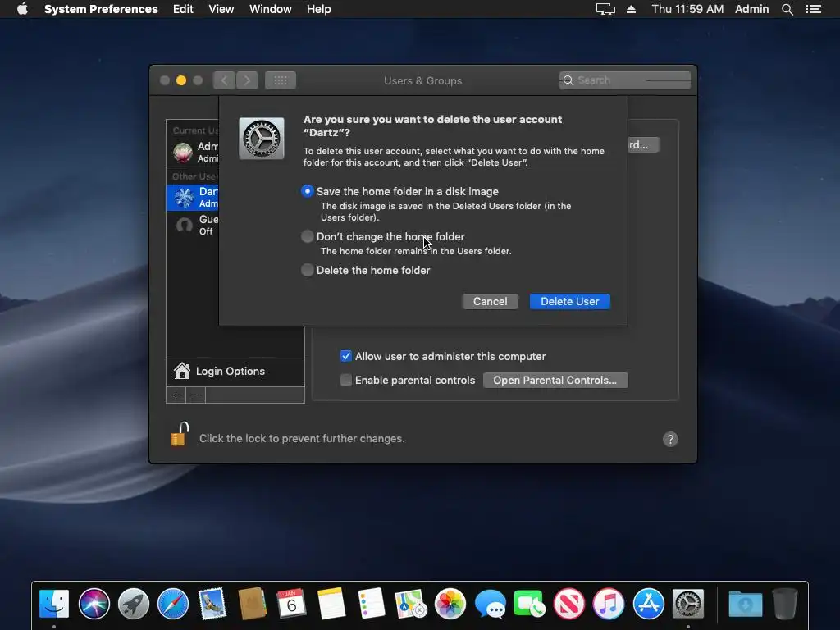Click Open Parental Controls button
840x630 pixels.
555,380
